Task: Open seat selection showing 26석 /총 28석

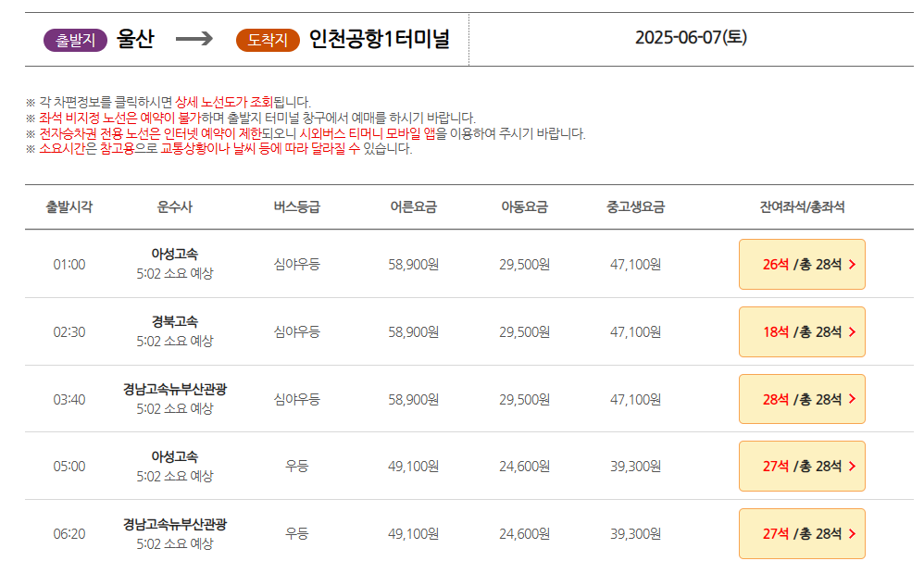Action: click(x=802, y=263)
